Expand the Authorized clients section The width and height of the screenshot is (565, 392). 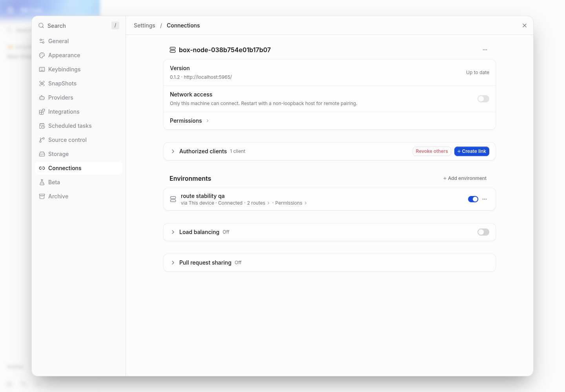[x=173, y=151]
